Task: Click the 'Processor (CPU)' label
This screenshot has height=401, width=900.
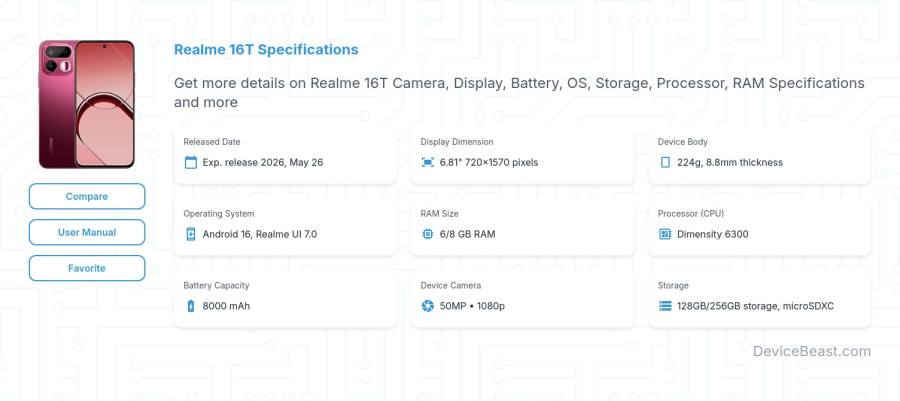Action: coord(690,213)
